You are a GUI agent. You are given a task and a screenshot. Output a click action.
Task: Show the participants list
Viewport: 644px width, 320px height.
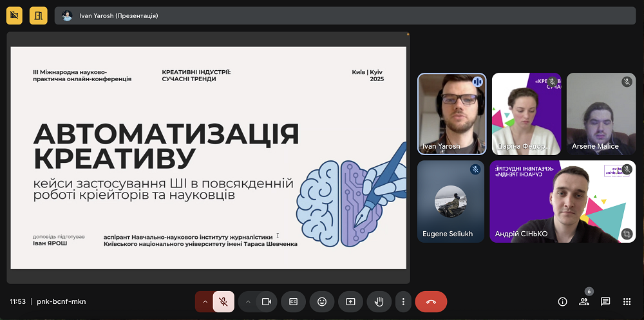[x=583, y=301]
